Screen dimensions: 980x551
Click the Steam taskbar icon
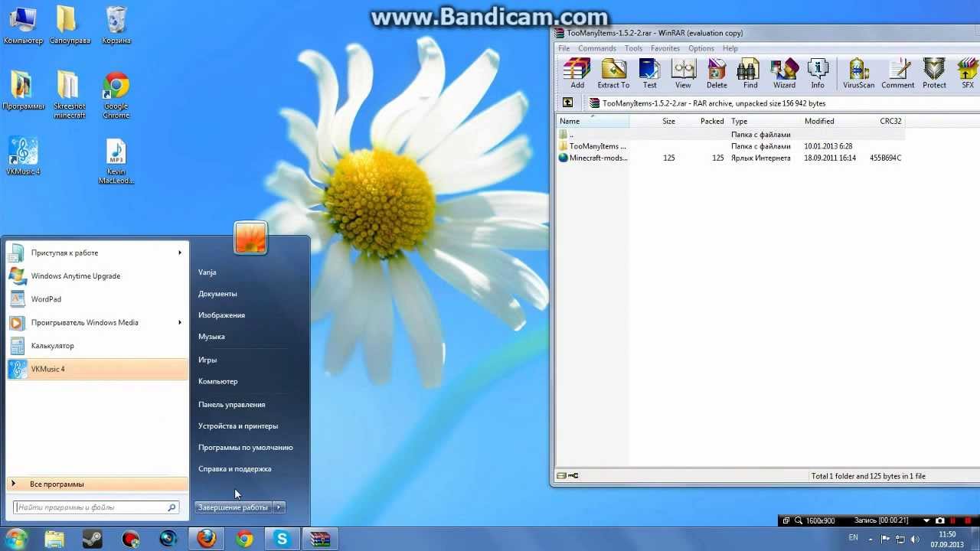click(93, 539)
